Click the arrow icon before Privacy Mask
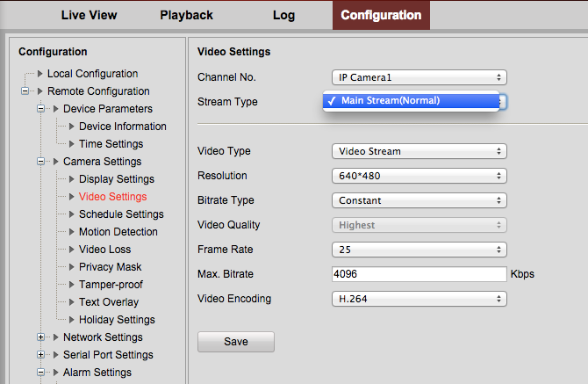The height and width of the screenshot is (384, 588). click(x=72, y=267)
